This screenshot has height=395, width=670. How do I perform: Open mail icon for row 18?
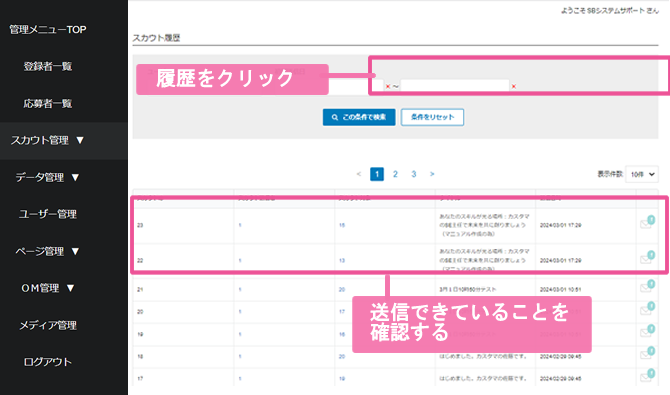tap(647, 354)
